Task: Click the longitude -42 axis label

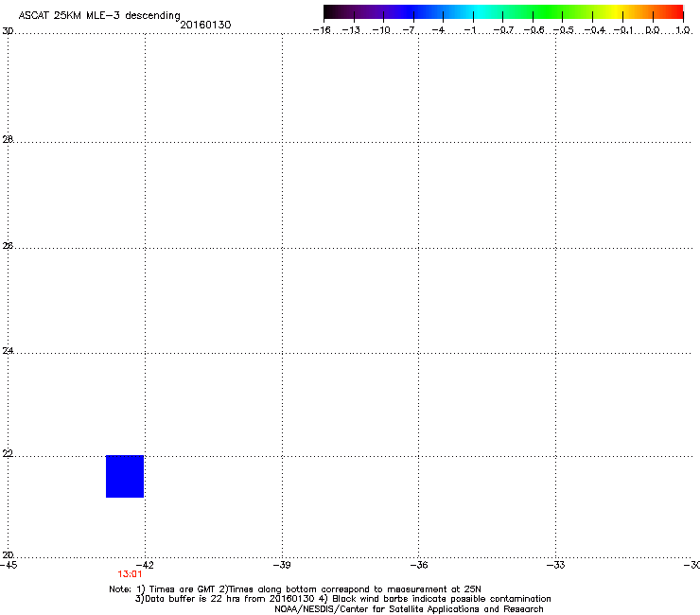Action: 145,565
